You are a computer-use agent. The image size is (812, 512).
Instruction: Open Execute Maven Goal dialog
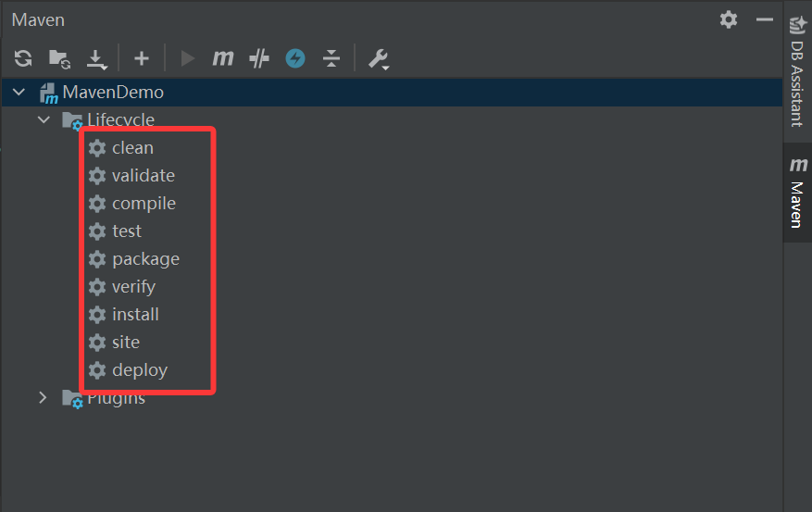[223, 58]
